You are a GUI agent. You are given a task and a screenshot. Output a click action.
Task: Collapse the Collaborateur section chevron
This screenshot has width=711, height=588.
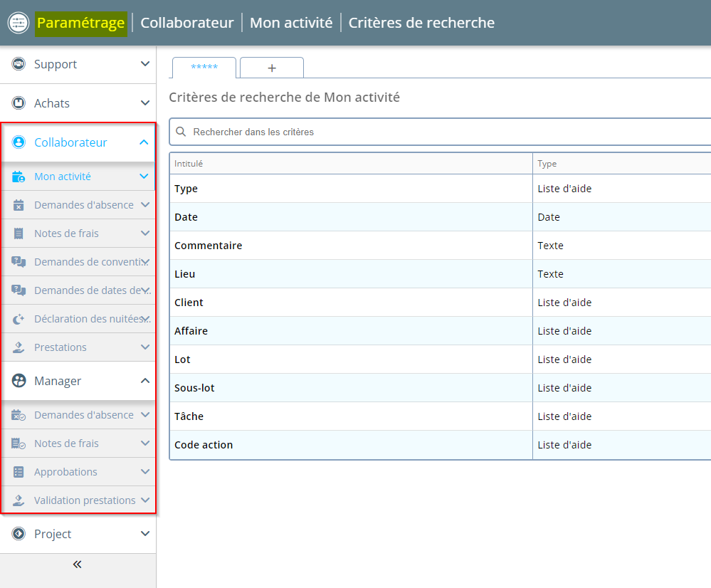144,142
